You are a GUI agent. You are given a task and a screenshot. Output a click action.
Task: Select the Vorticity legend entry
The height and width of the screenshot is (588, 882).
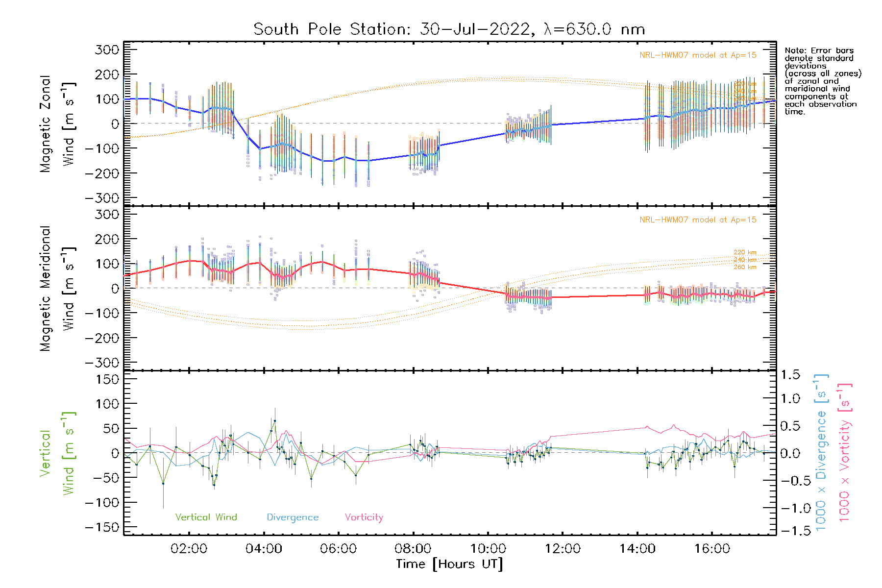pyautogui.click(x=364, y=517)
